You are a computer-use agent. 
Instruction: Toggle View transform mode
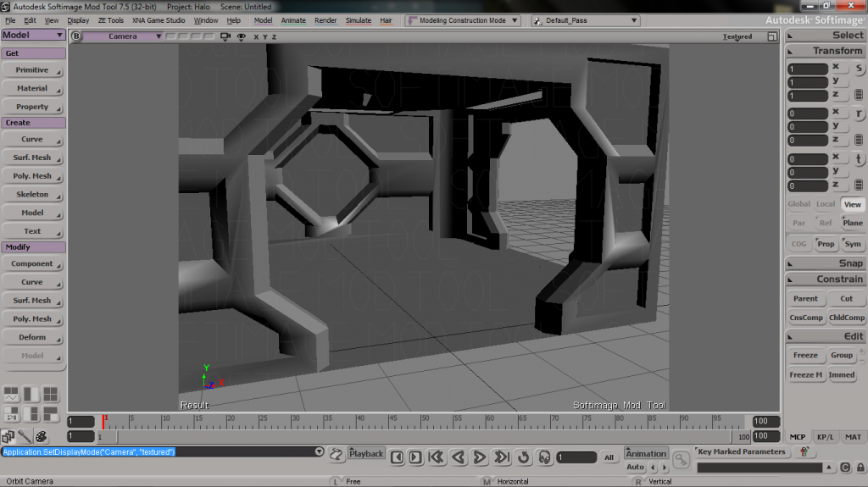853,204
